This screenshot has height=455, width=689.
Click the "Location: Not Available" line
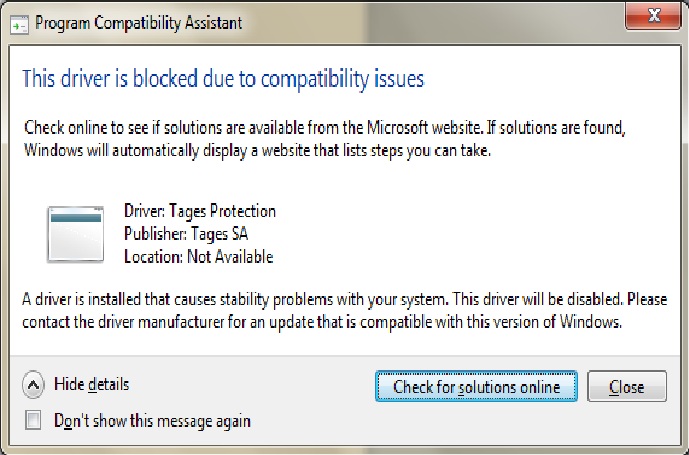coord(199,256)
